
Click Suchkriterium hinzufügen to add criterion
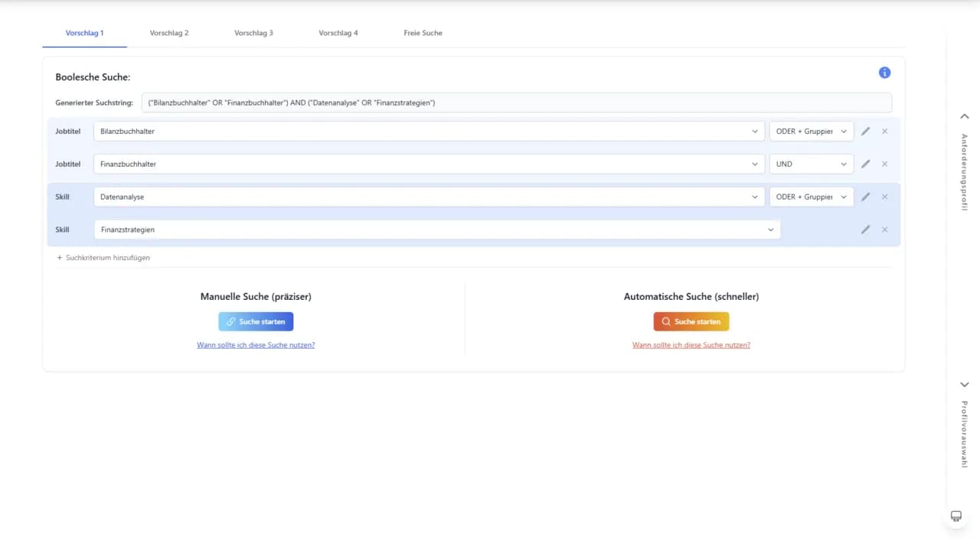103,258
